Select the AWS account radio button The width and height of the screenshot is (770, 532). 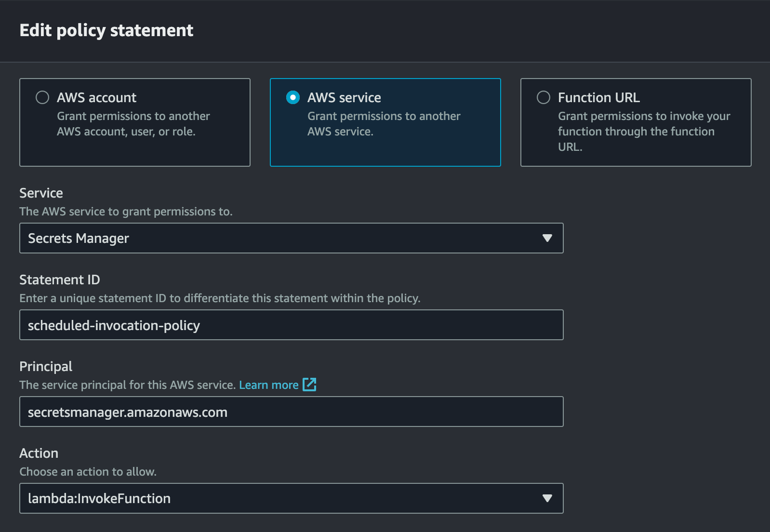[x=42, y=97]
